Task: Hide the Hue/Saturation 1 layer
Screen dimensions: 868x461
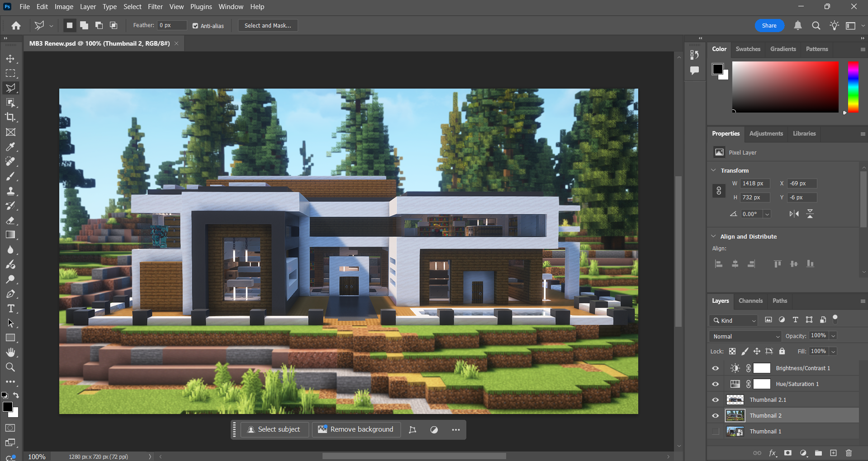Action: click(x=716, y=384)
